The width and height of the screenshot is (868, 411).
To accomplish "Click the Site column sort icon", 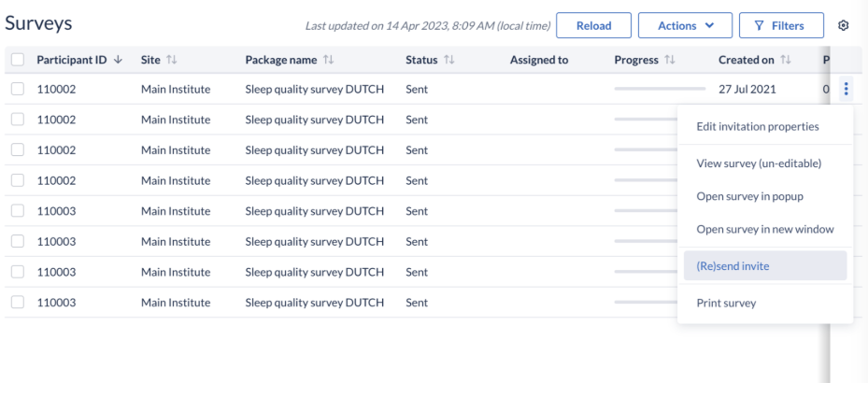I will [172, 60].
